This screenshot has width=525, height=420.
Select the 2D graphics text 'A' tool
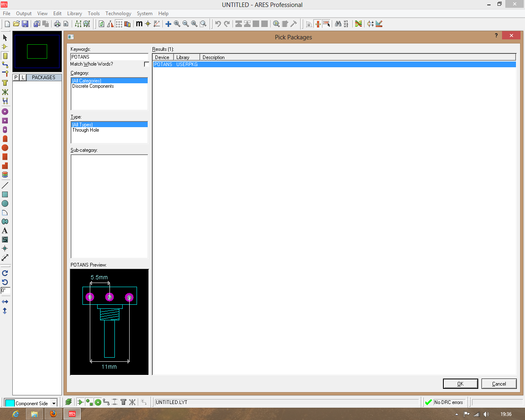tap(5, 231)
